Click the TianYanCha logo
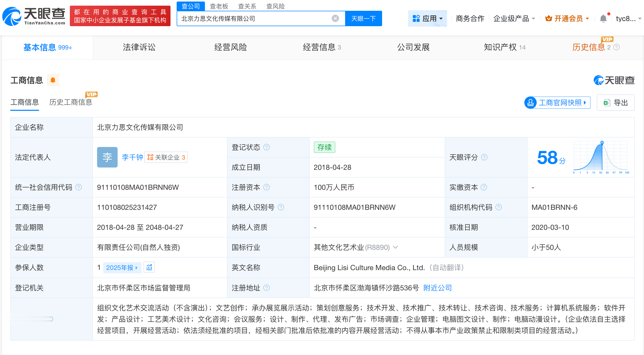Viewport: 644px width, 355px height. (x=33, y=16)
